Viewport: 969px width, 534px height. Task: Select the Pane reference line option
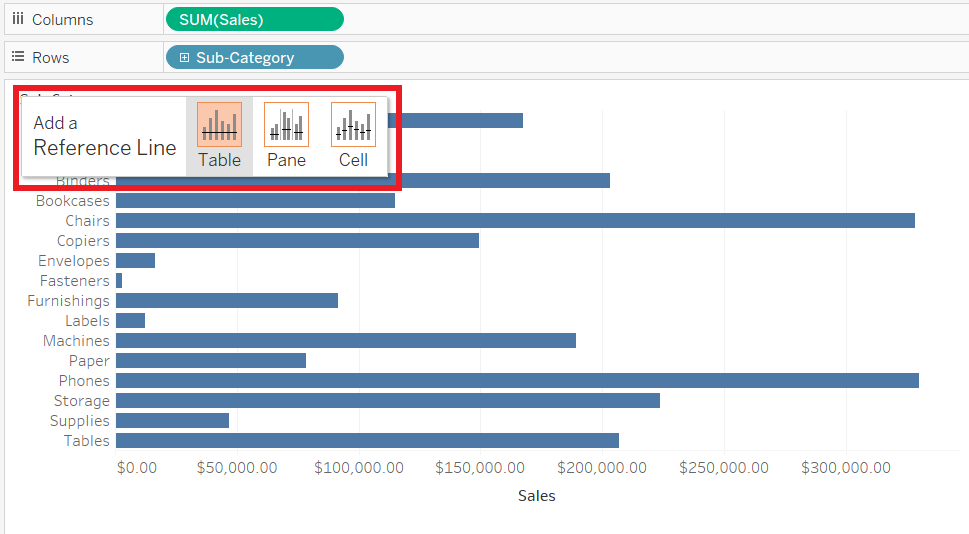click(x=286, y=136)
